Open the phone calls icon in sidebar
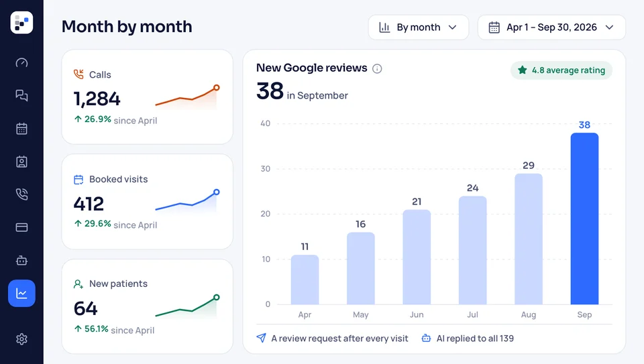Image resolution: width=644 pixels, height=364 pixels. tap(21, 194)
